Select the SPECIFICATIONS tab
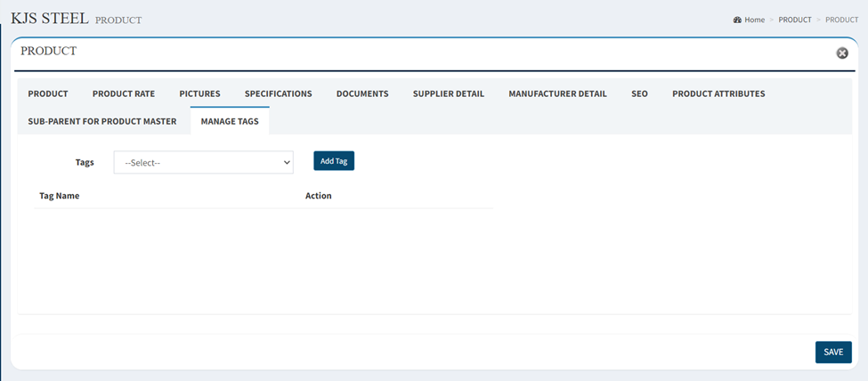The width and height of the screenshot is (868, 381). pos(279,93)
